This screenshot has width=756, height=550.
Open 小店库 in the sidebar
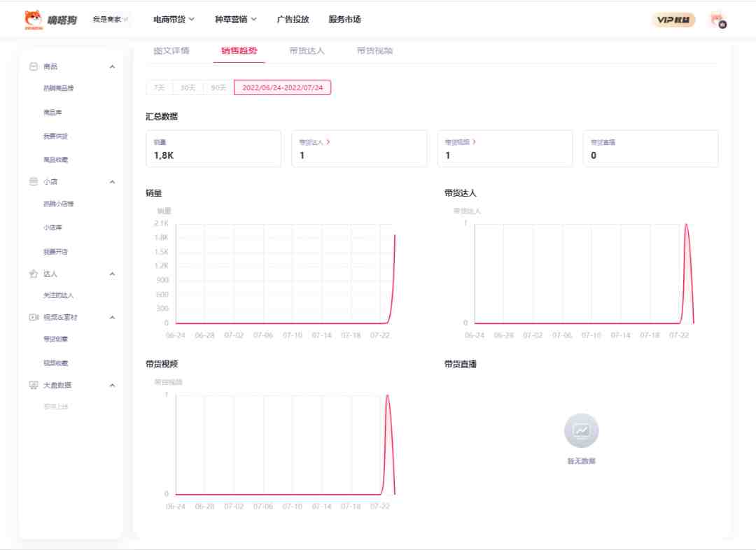[52, 227]
